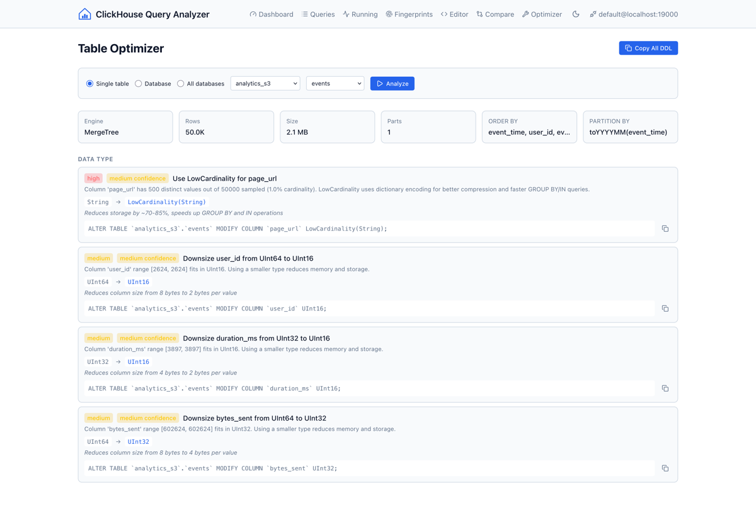The image size is (756, 532).
Task: Click the Parts stat card
Action: tap(428, 127)
